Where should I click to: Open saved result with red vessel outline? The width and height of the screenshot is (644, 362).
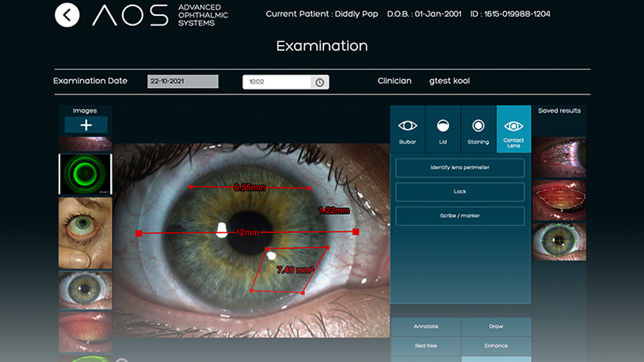[x=559, y=157]
